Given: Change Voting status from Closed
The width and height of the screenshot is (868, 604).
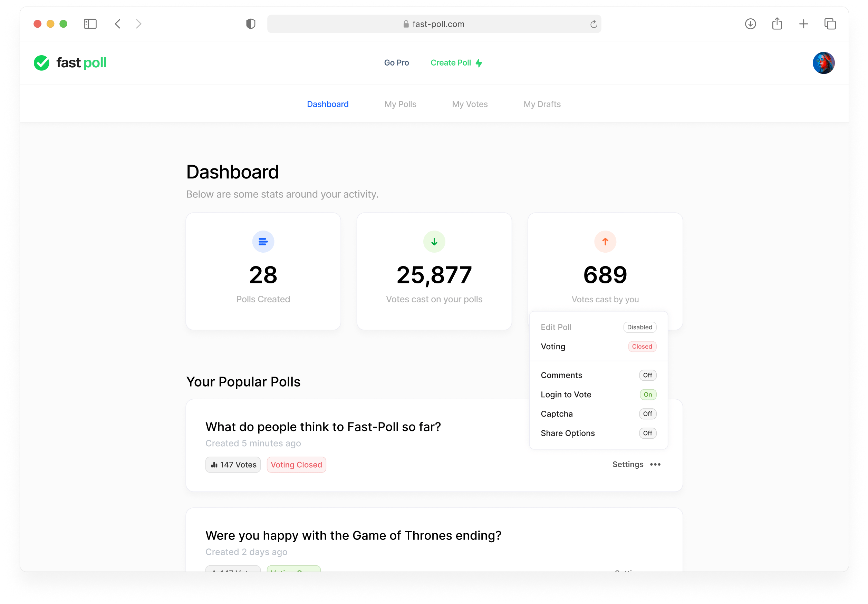Looking at the screenshot, I should (x=642, y=347).
